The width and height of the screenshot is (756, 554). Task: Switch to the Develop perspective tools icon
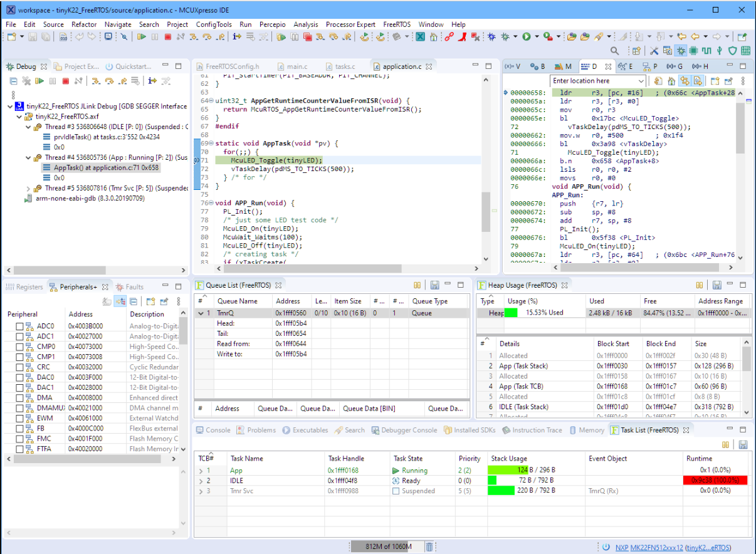click(654, 51)
